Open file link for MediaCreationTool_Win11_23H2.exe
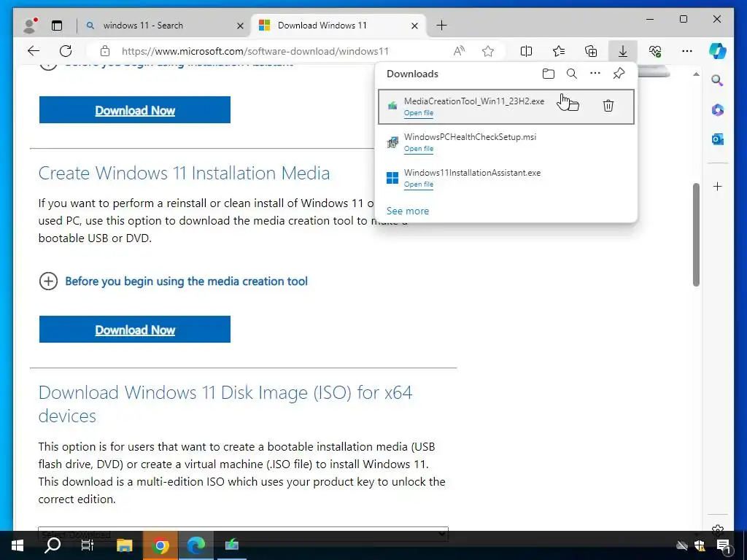747x560 pixels. click(418, 113)
